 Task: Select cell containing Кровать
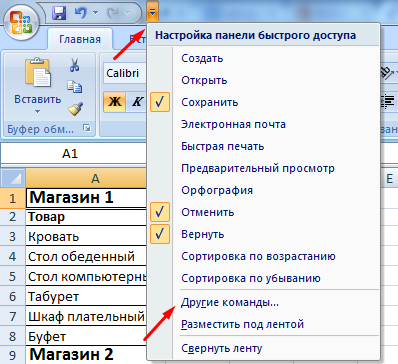(x=86, y=236)
